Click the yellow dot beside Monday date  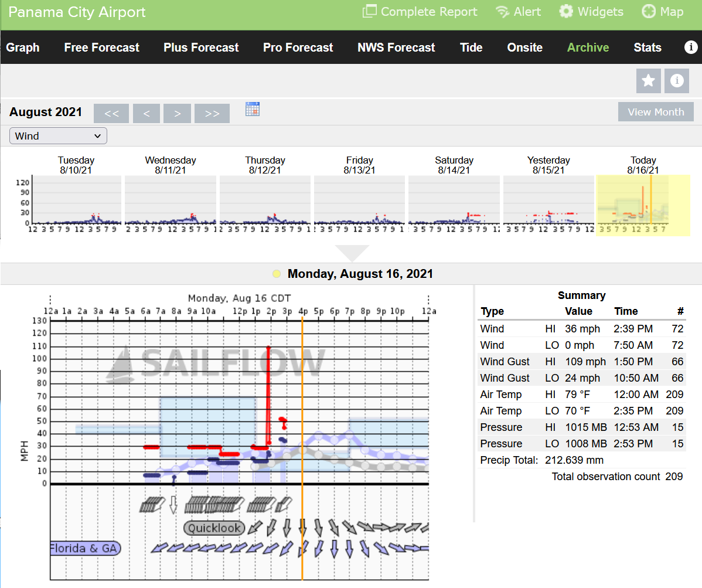pyautogui.click(x=277, y=274)
